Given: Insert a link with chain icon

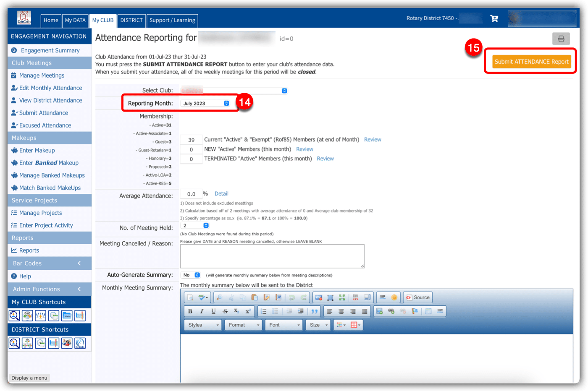Looking at the screenshot, I should click(391, 311).
